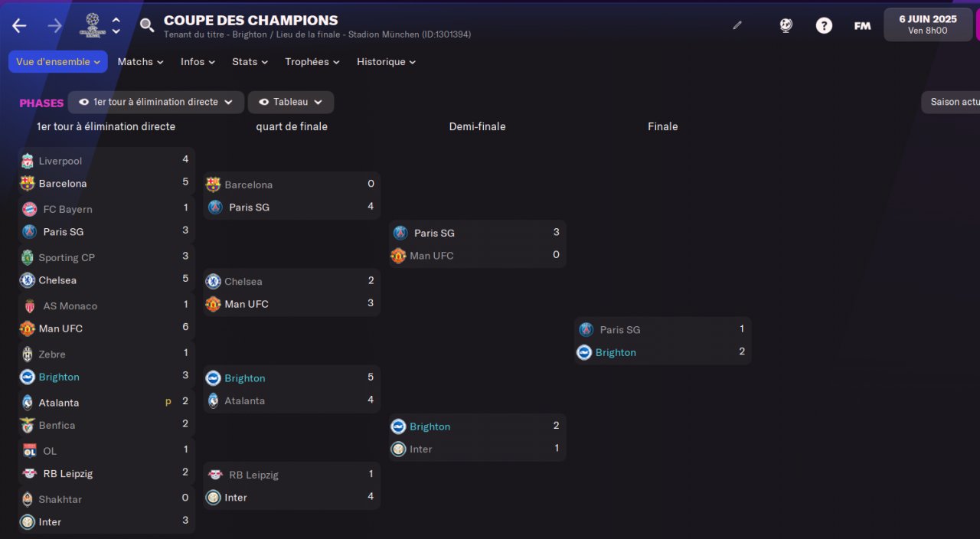The height and width of the screenshot is (539, 980).
Task: Click Paris SG in the Demi-finale
Action: (x=434, y=233)
